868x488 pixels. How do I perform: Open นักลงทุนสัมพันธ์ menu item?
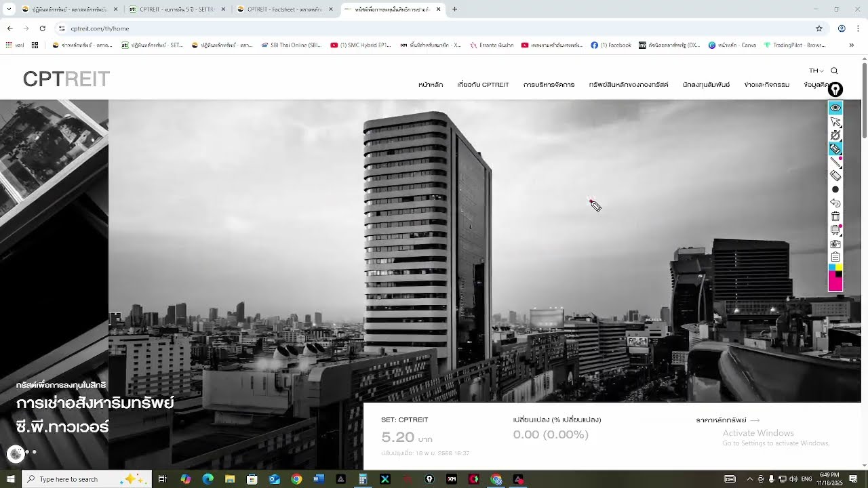(706, 85)
